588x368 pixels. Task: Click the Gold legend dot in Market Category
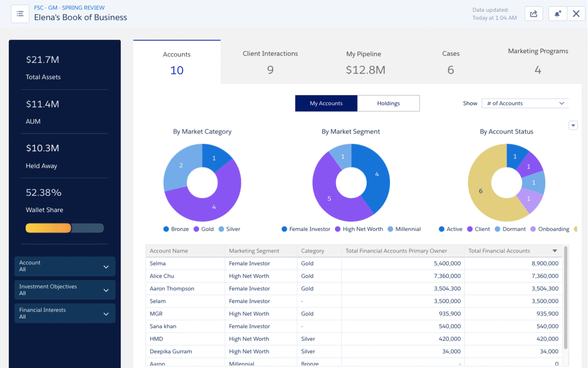[x=196, y=229]
